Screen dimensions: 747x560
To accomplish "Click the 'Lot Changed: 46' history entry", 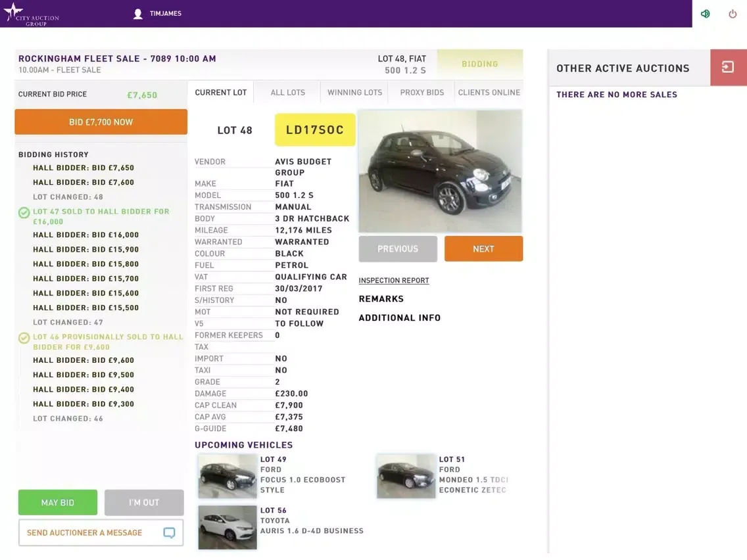I will coord(68,419).
